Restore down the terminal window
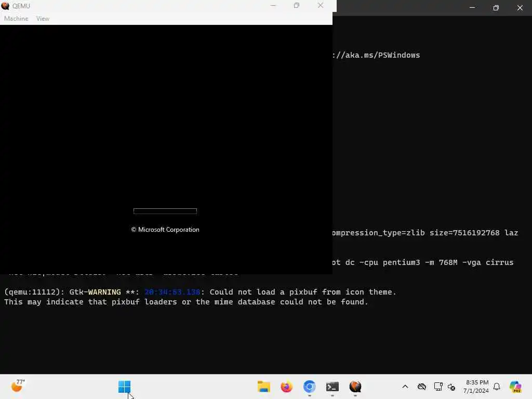The width and height of the screenshot is (532, 399). [x=496, y=7]
